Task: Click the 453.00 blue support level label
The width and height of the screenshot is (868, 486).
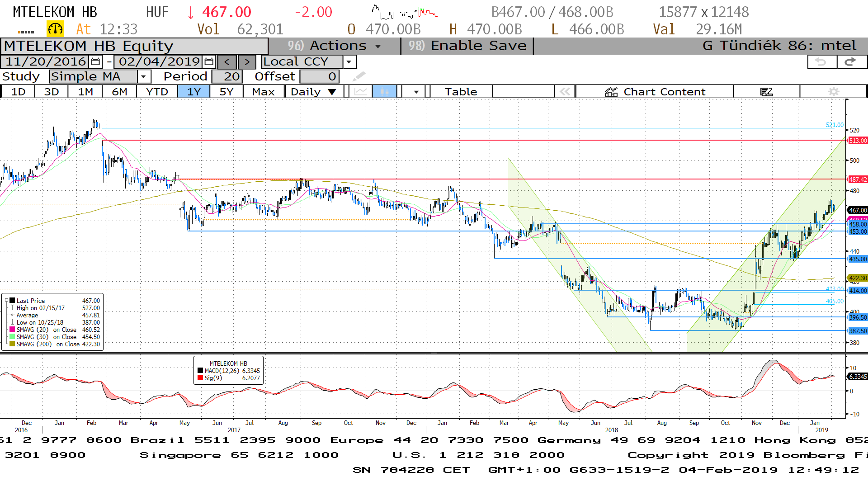Action: [858, 231]
